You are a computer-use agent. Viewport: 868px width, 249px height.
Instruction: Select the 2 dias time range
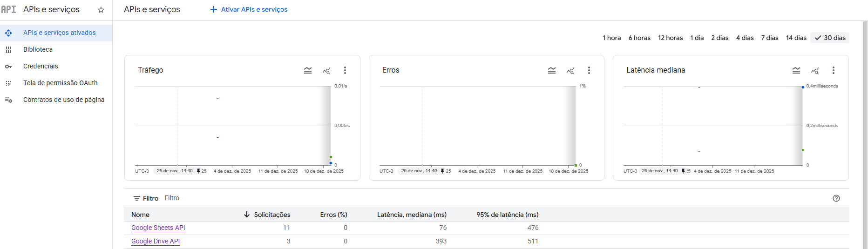720,38
